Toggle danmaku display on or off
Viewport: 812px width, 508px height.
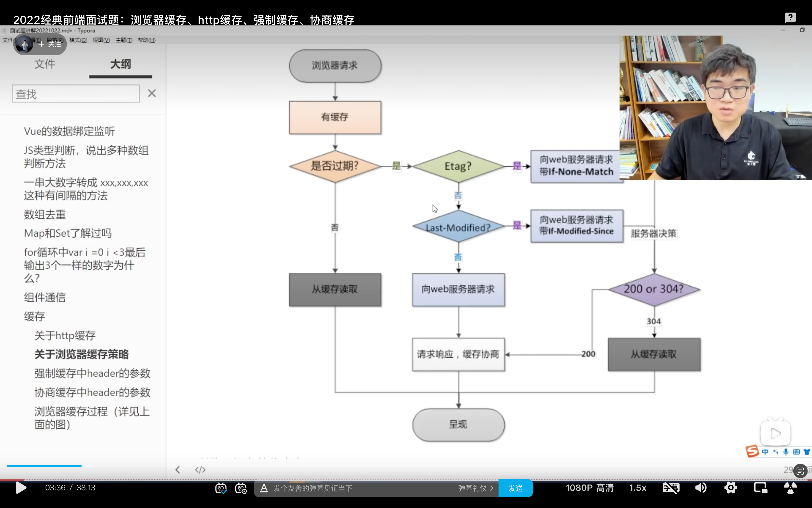pos(221,488)
